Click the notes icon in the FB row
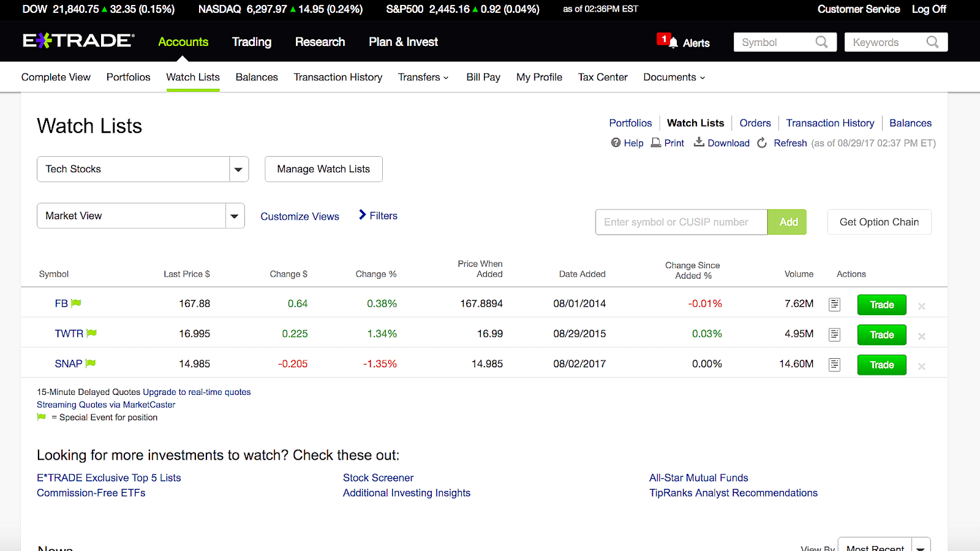The image size is (980, 551). 834,304
